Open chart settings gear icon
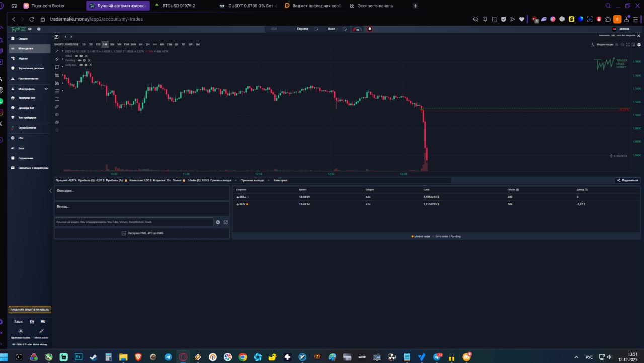 tap(639, 45)
